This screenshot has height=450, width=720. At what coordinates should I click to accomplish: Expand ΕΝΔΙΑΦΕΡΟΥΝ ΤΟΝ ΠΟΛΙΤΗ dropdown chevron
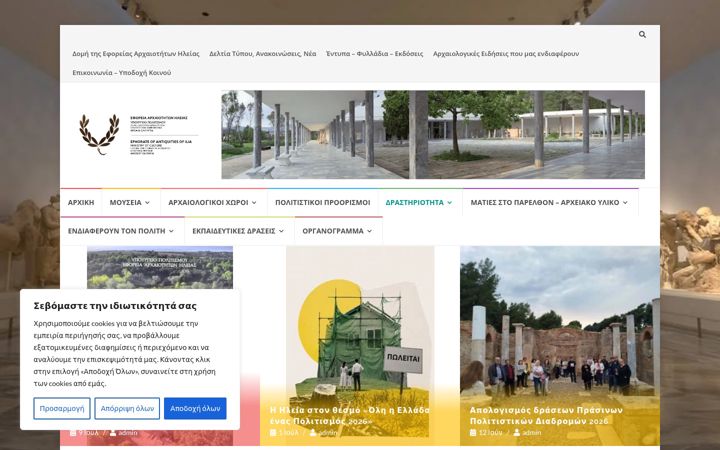pos(171,231)
